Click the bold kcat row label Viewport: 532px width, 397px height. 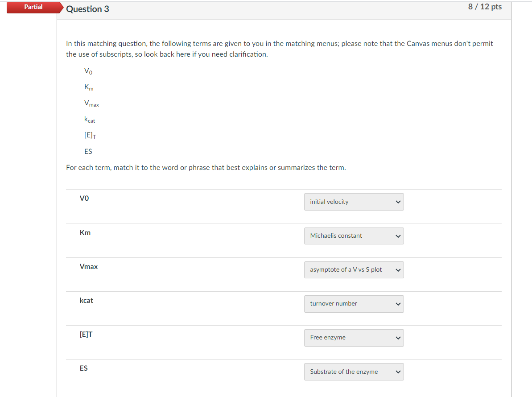pos(87,300)
